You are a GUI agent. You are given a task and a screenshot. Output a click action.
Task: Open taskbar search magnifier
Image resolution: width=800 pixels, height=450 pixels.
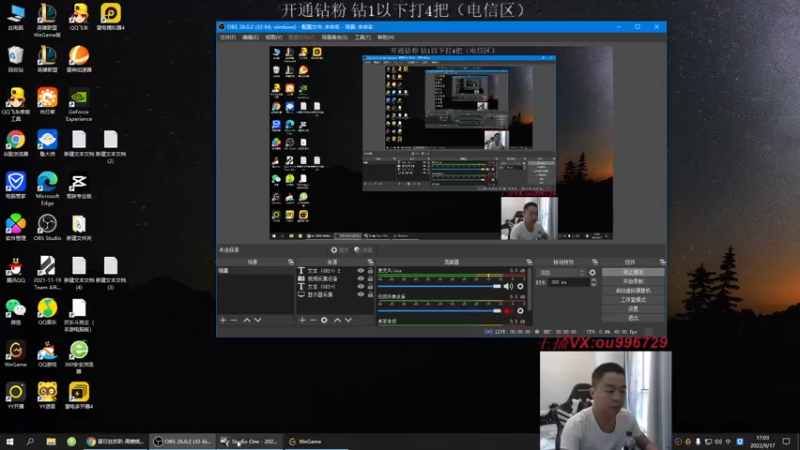[30, 441]
